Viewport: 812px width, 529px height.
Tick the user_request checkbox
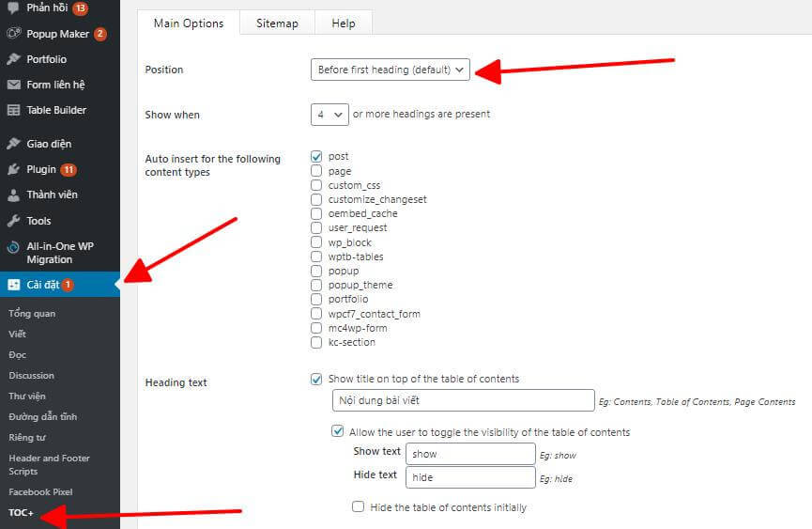(x=316, y=227)
